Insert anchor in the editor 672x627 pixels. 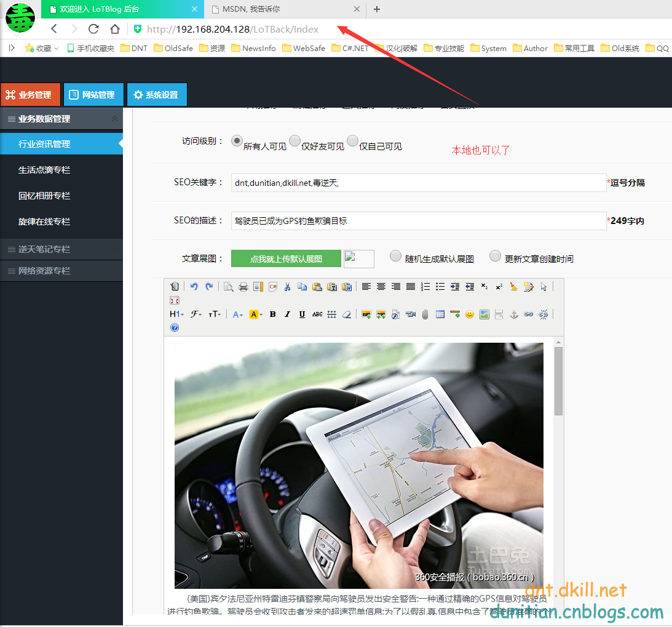coord(514,314)
